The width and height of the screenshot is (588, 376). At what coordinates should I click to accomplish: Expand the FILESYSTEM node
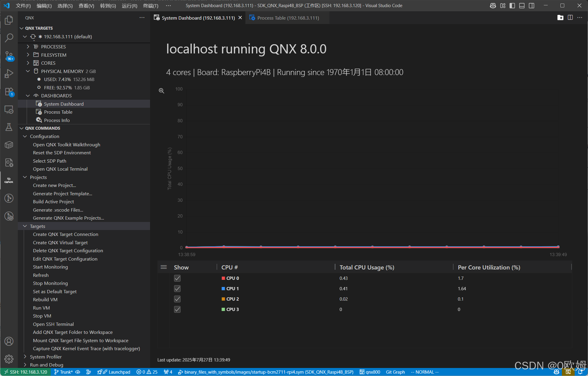pyautogui.click(x=28, y=55)
